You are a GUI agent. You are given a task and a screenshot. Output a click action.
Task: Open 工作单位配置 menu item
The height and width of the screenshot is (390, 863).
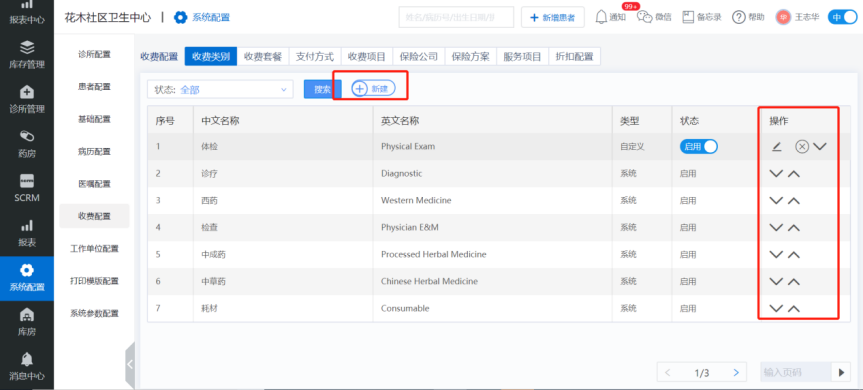point(95,249)
